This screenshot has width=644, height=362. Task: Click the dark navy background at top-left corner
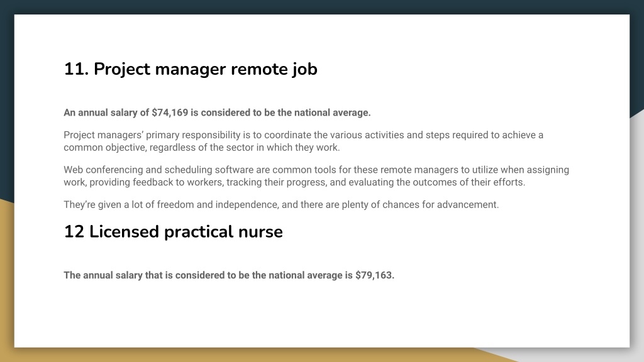coord(6,7)
